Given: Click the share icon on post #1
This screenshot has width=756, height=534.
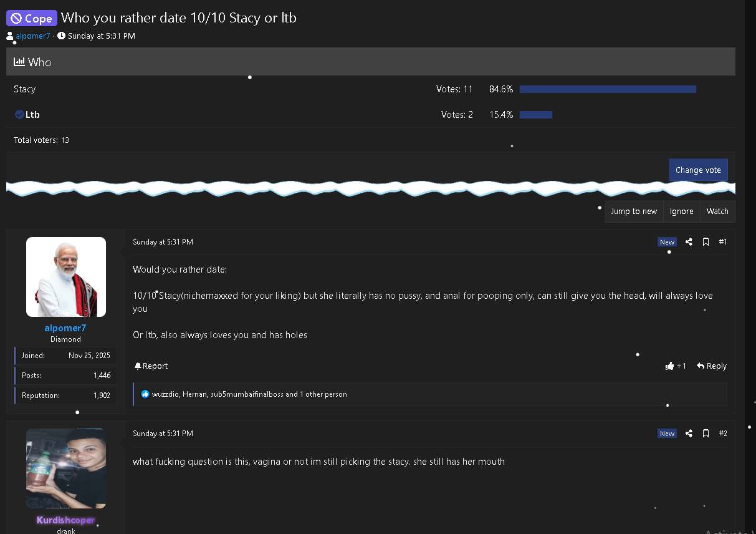Looking at the screenshot, I should (x=689, y=242).
